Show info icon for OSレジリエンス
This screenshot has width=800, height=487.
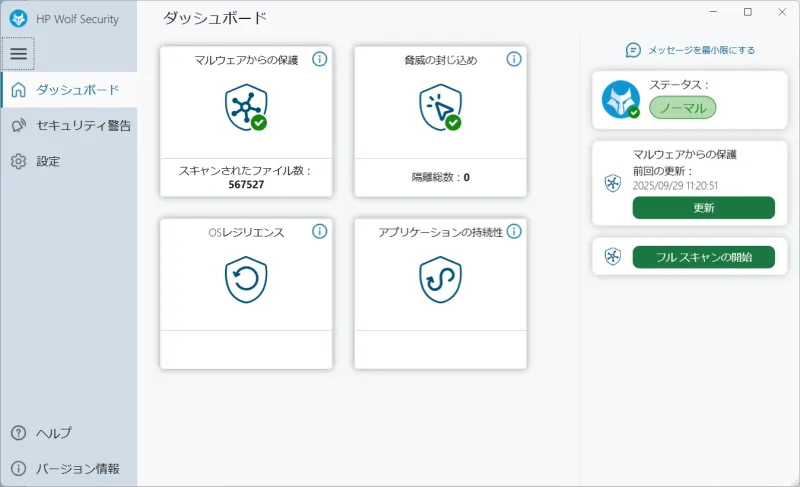320,231
